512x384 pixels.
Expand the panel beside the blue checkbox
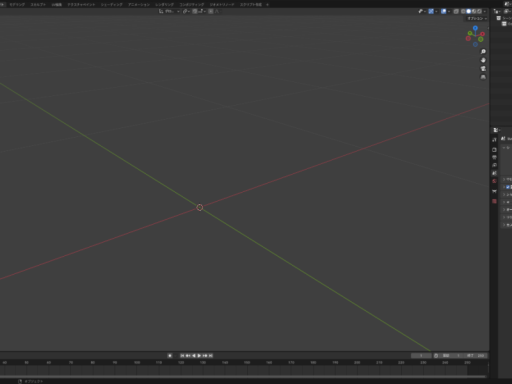pos(504,187)
